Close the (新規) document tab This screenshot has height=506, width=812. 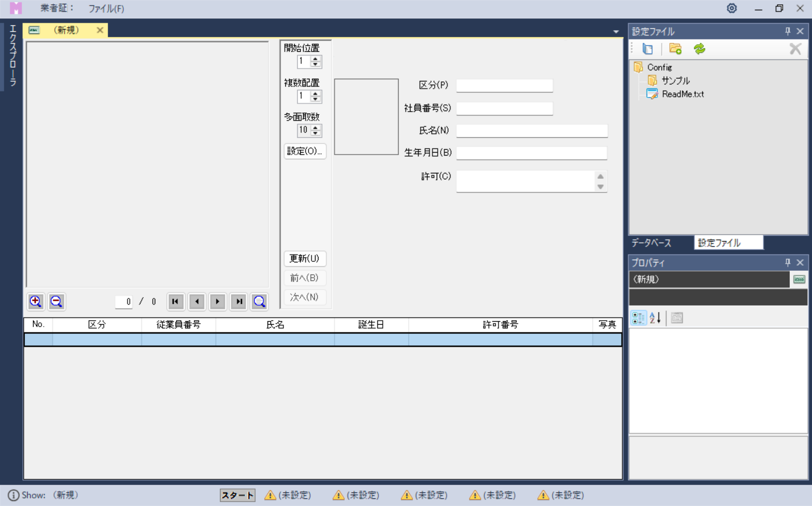[x=100, y=30]
